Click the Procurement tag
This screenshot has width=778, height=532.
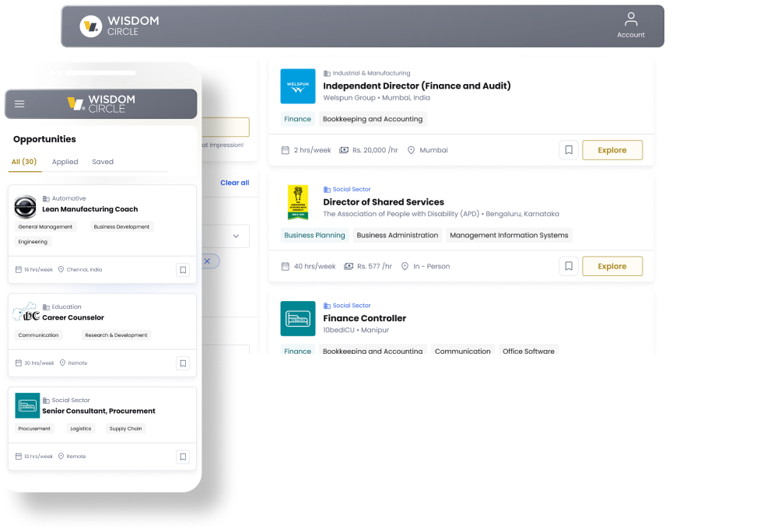pos(34,429)
